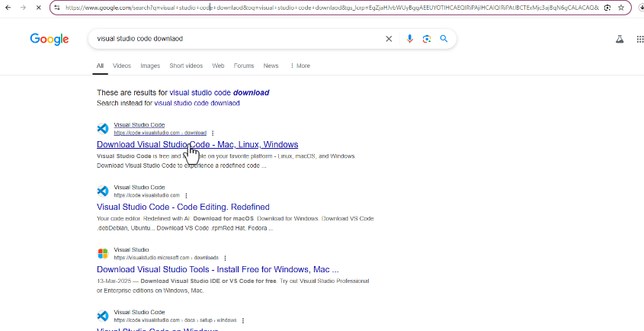
Task: Click VS Code favicon of docs setup result
Action: [103, 317]
